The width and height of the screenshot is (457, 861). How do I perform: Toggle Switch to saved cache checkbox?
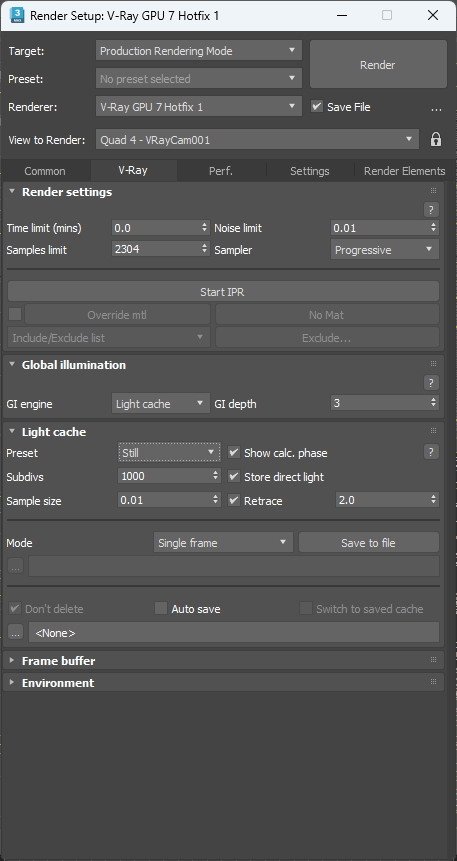pos(305,608)
